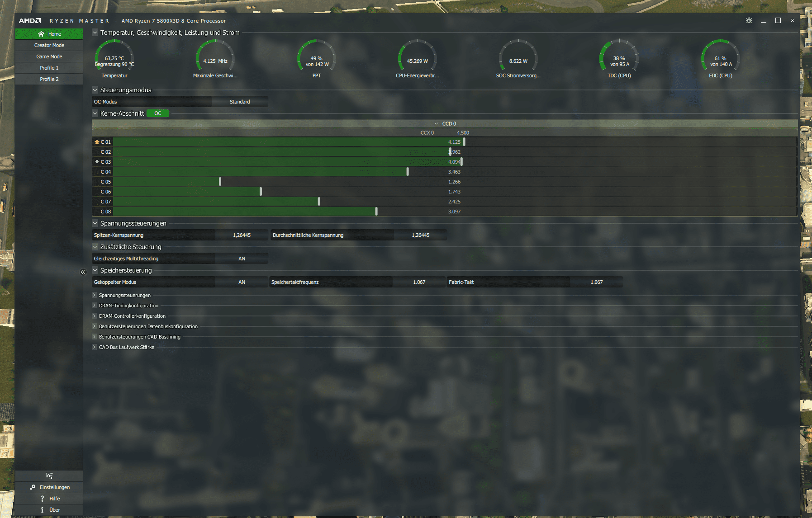This screenshot has height=518, width=812.
Task: Click Speichertaktfrequenz value 1.067
Action: click(x=419, y=282)
